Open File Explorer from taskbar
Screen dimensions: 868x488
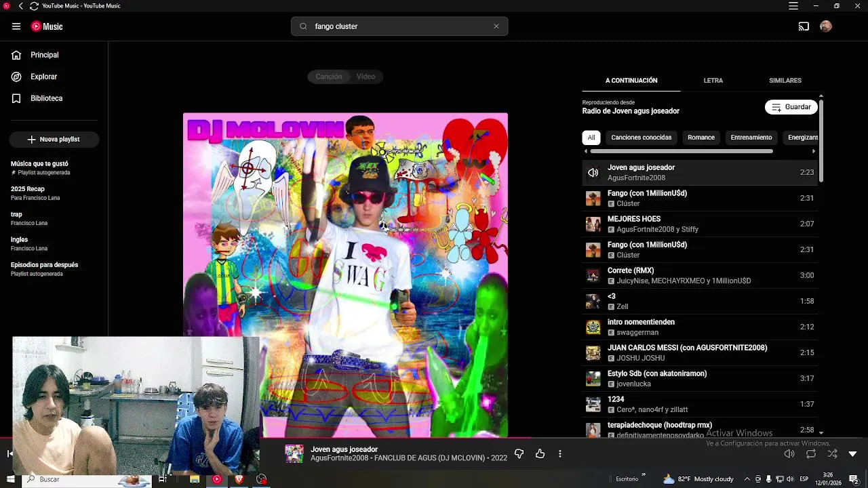coord(195,479)
